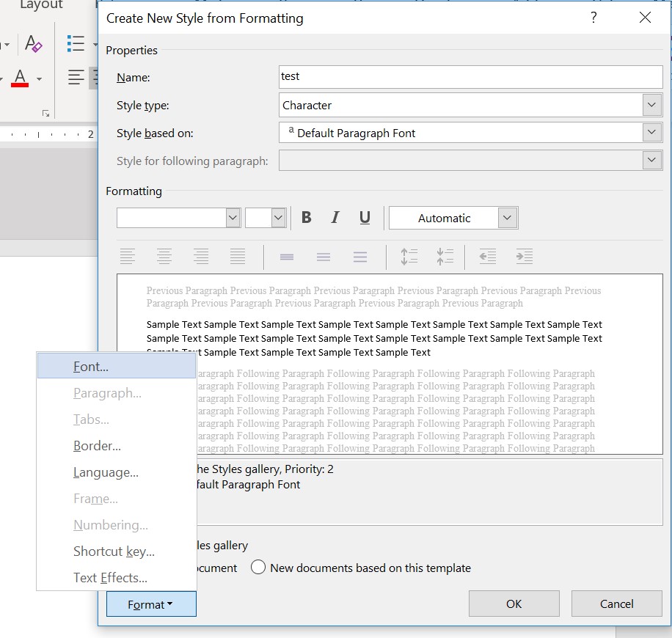The image size is (672, 638).
Task: Click the Numbering... menu entry
Action: (117, 525)
